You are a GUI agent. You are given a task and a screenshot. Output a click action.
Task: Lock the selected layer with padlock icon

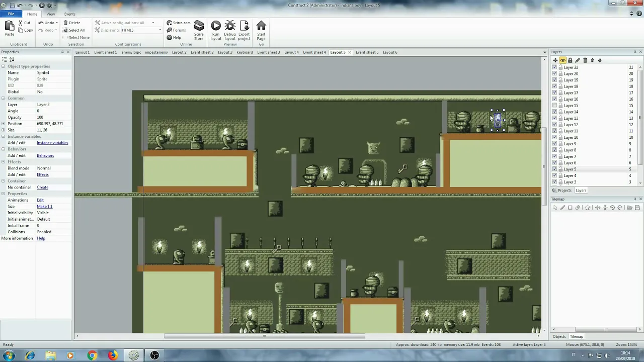570,60
